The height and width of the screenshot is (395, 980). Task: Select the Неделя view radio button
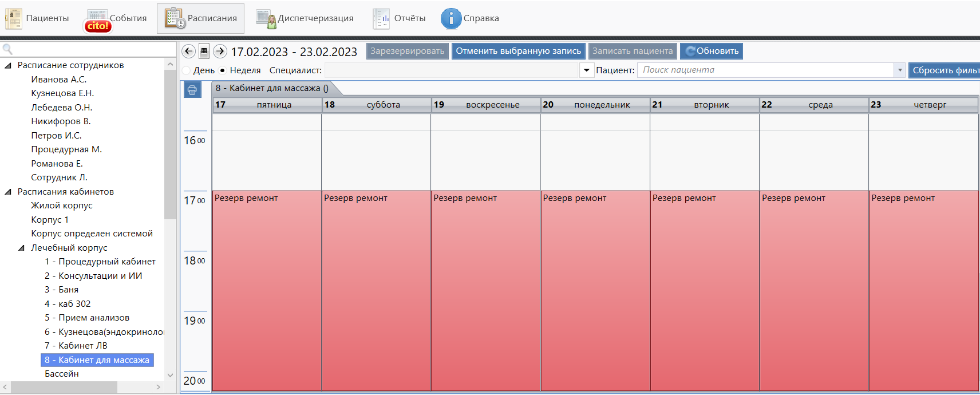click(223, 70)
